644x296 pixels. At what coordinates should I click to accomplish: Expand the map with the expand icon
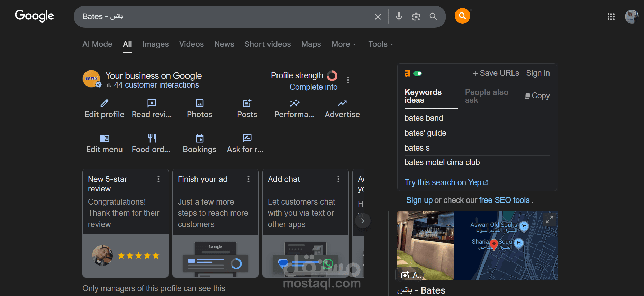pos(550,219)
